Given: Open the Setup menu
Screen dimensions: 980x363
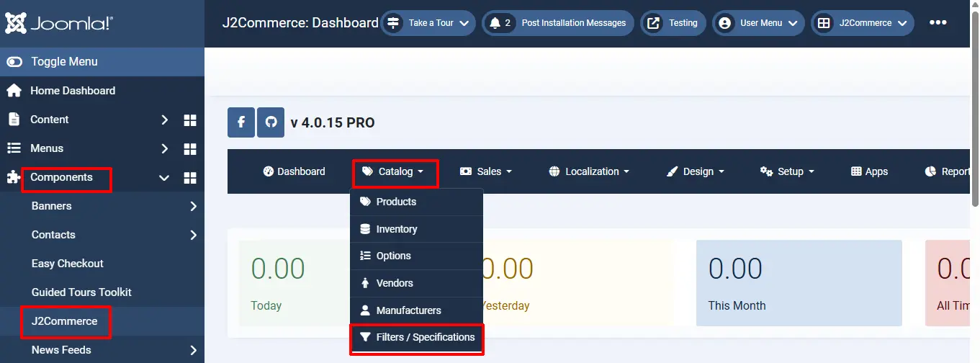Looking at the screenshot, I should (x=787, y=171).
